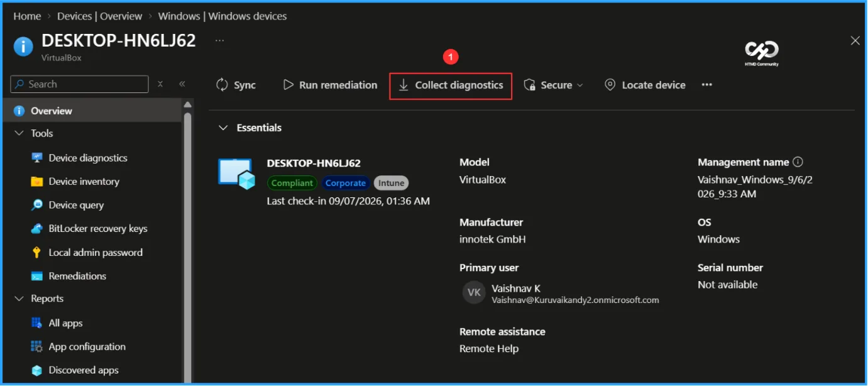Click the VirtualBox model value
The width and height of the screenshot is (868, 386).
[x=483, y=180]
